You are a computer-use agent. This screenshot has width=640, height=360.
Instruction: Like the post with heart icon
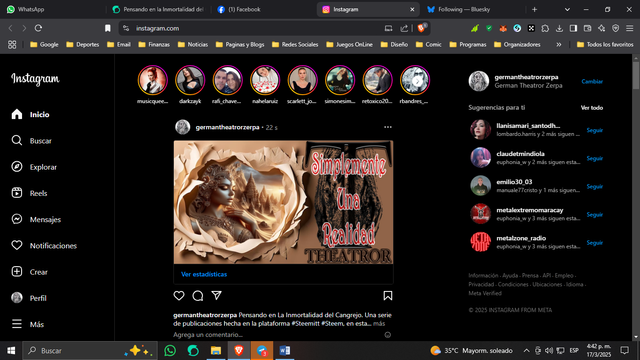[179, 296]
